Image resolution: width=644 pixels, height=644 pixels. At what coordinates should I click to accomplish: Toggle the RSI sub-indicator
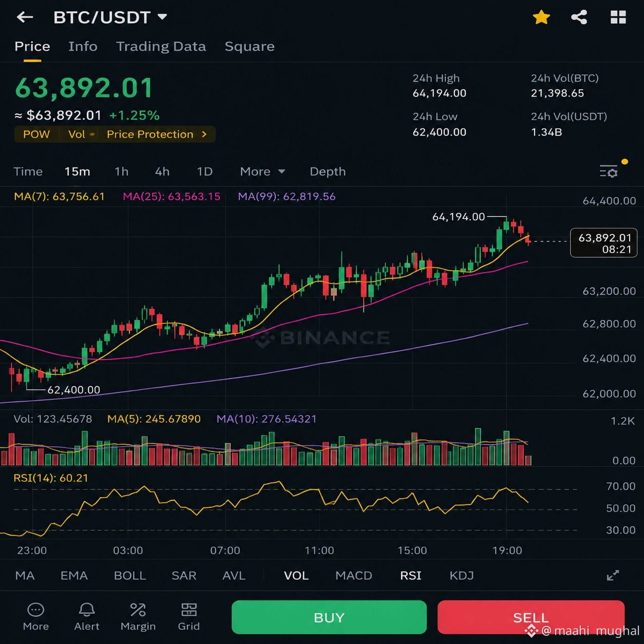(411, 576)
